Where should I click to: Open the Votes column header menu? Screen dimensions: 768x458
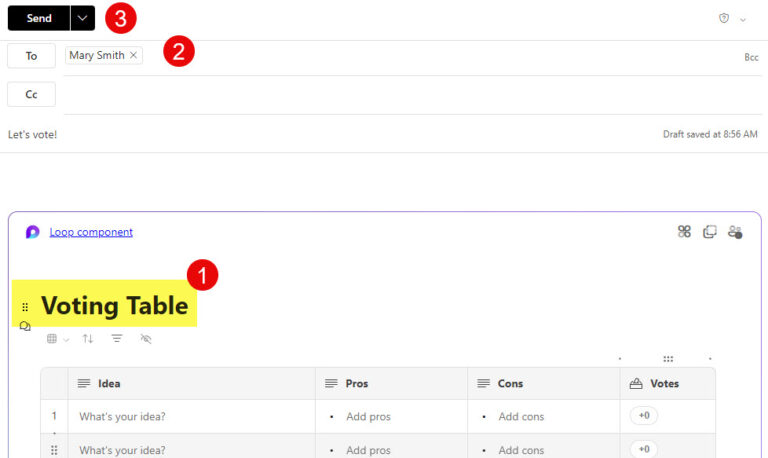tap(667, 383)
